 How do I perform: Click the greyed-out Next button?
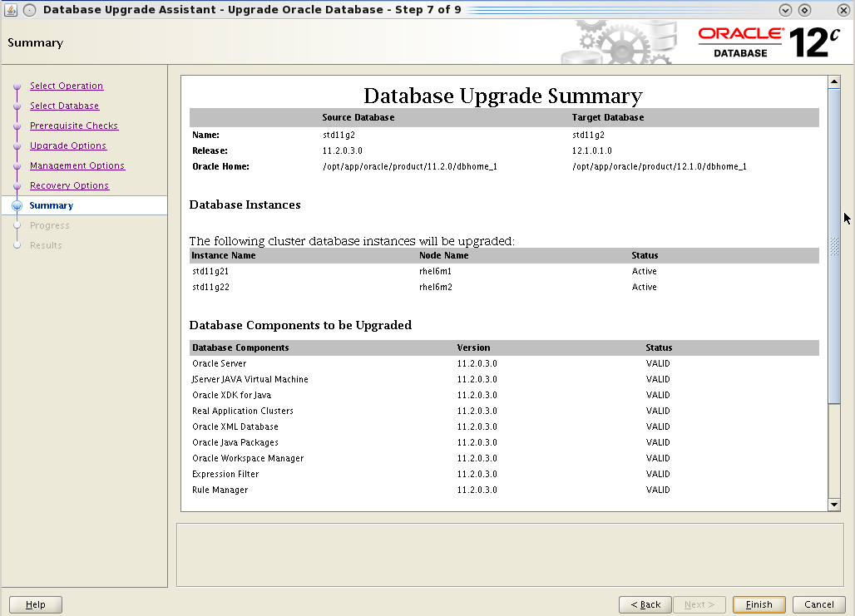pos(699,604)
